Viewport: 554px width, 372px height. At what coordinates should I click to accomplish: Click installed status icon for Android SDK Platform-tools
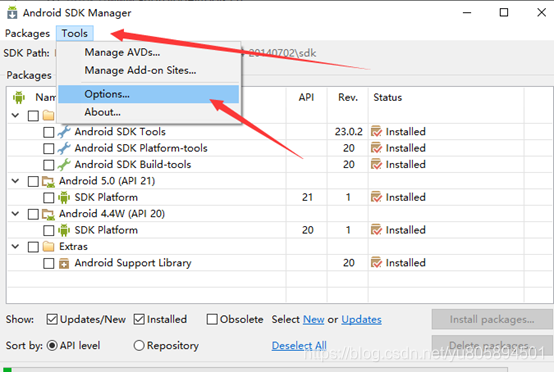click(x=376, y=148)
